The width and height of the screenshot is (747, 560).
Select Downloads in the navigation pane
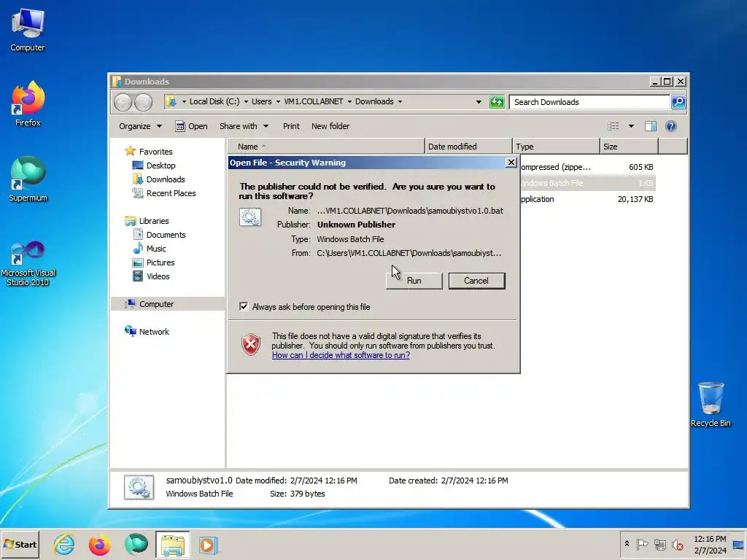click(166, 179)
